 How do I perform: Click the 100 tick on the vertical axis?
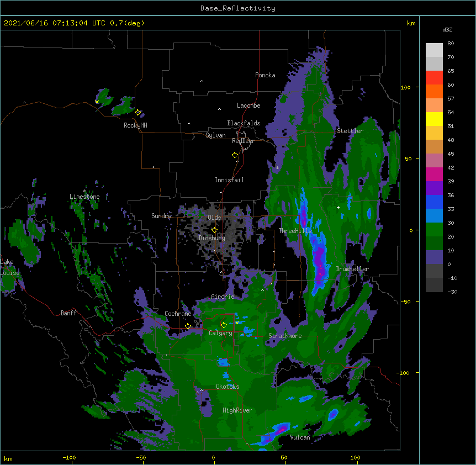tap(405, 87)
